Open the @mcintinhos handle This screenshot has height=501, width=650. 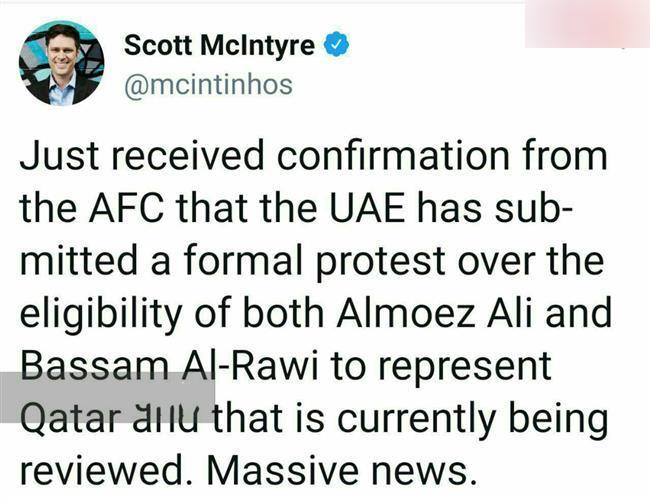[x=208, y=84]
